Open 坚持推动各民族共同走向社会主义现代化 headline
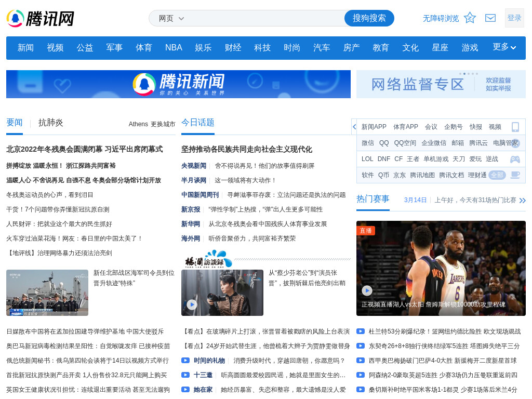 (x=247, y=149)
